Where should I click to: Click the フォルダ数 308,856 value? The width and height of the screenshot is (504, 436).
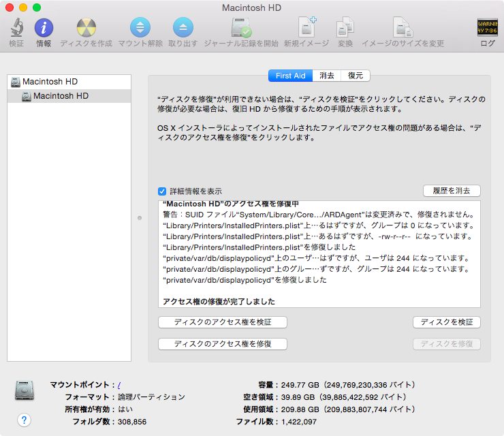point(132,422)
